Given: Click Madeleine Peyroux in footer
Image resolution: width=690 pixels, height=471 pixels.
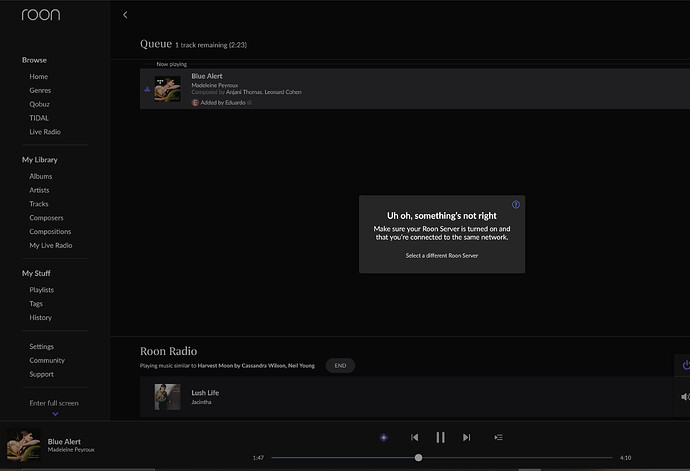Looking at the screenshot, I should (71, 449).
